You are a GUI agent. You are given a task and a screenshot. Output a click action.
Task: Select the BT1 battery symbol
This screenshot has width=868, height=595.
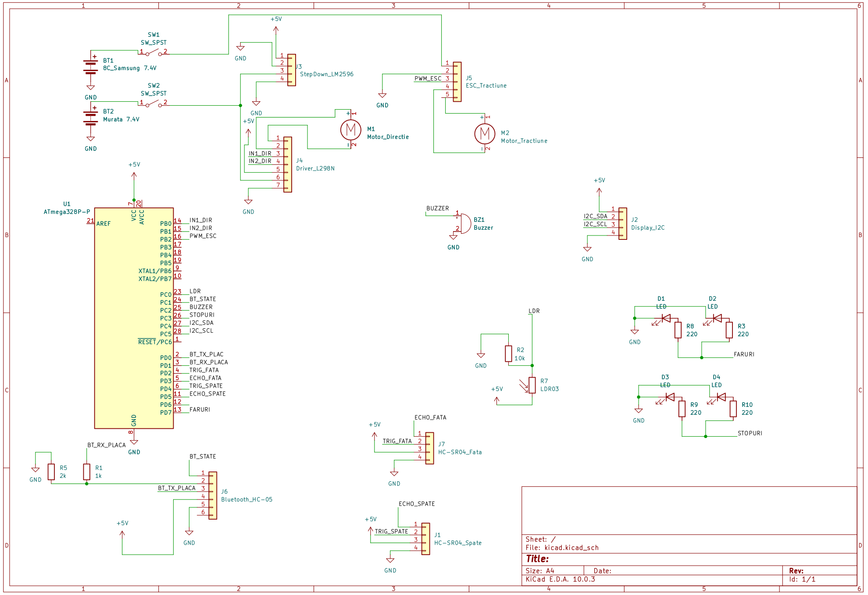point(91,67)
